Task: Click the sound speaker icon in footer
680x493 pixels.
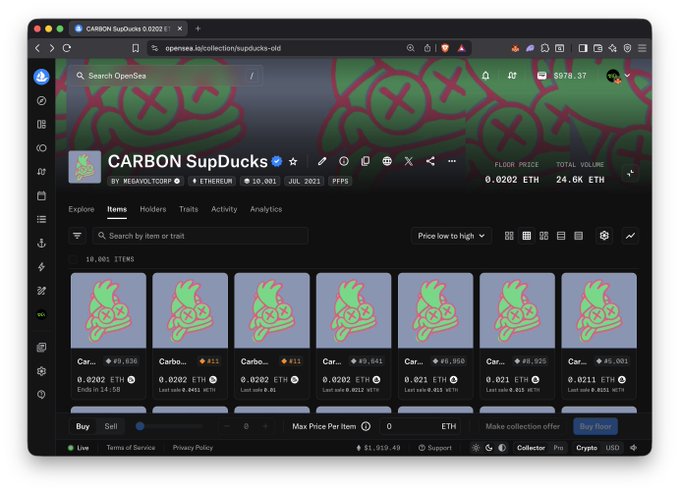Action: (x=634, y=447)
